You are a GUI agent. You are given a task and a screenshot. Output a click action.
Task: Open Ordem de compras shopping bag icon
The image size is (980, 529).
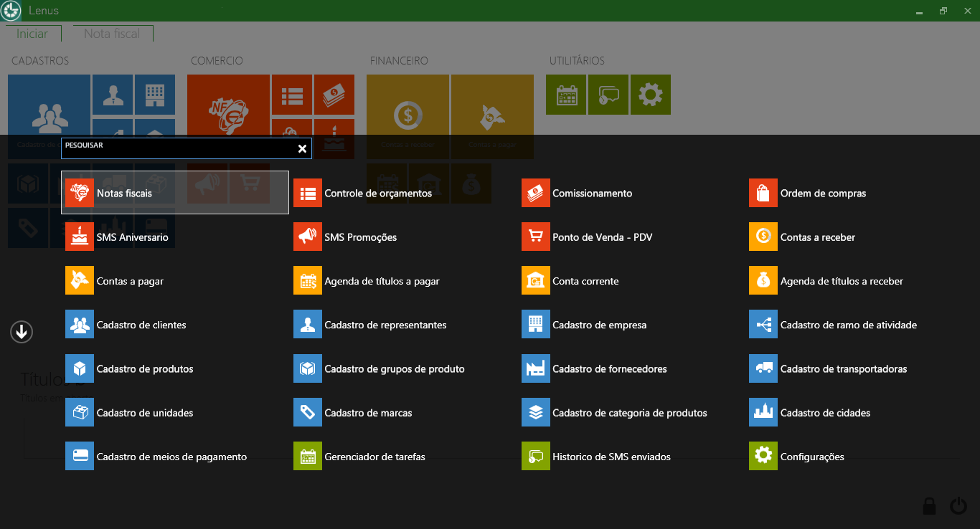click(763, 193)
